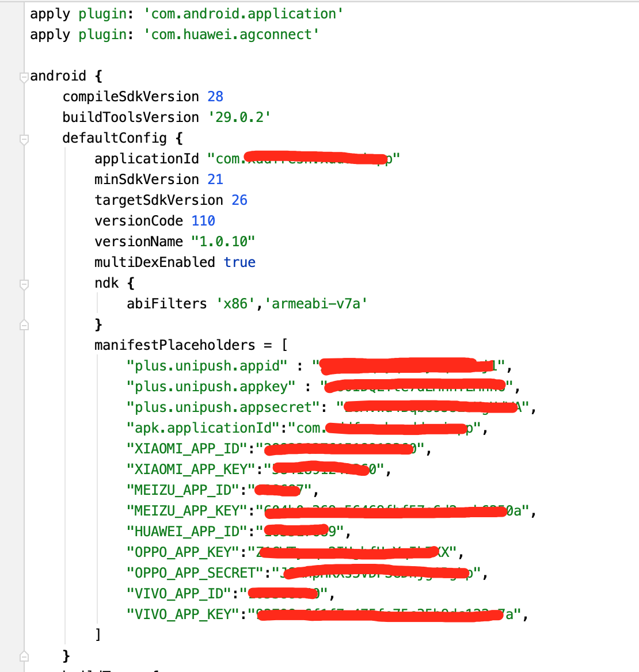Click the manifestPlaceholders keyword
The image size is (639, 672).
pyautogui.click(x=174, y=345)
